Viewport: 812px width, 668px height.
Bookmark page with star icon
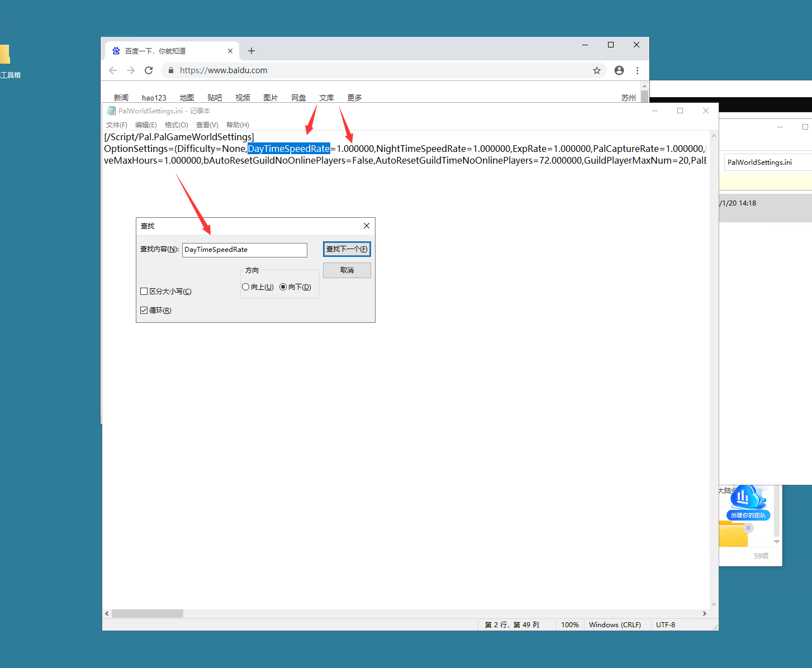(x=597, y=70)
